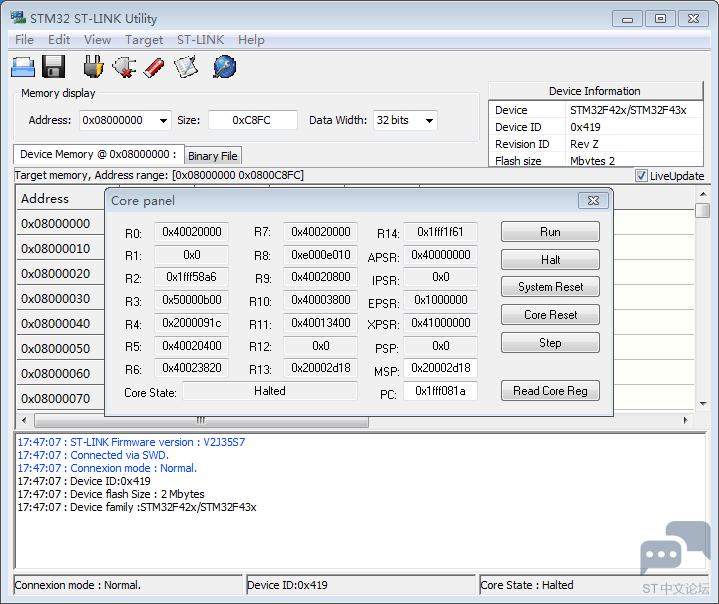Click the XPSR value 0x41000000
This screenshot has height=604, width=719.
click(440, 323)
